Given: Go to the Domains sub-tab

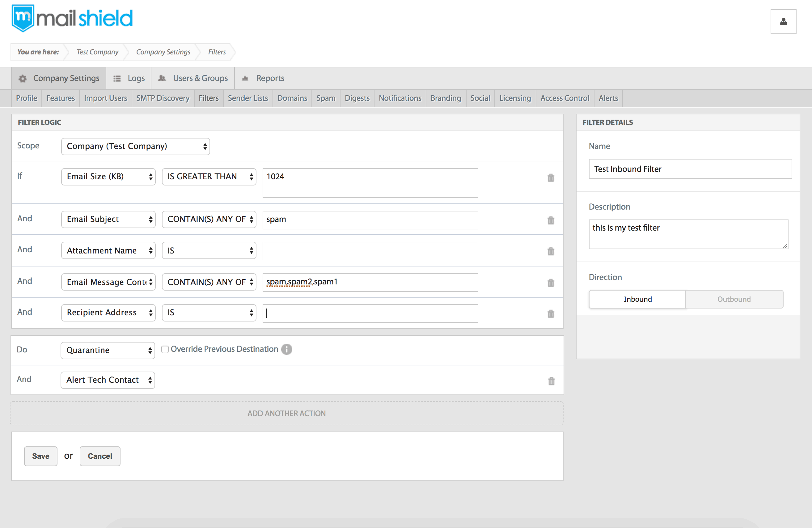Looking at the screenshot, I should point(292,98).
